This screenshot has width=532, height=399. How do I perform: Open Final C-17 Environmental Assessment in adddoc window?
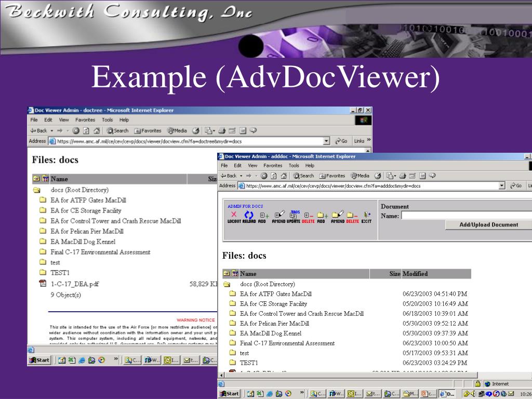tap(287, 343)
